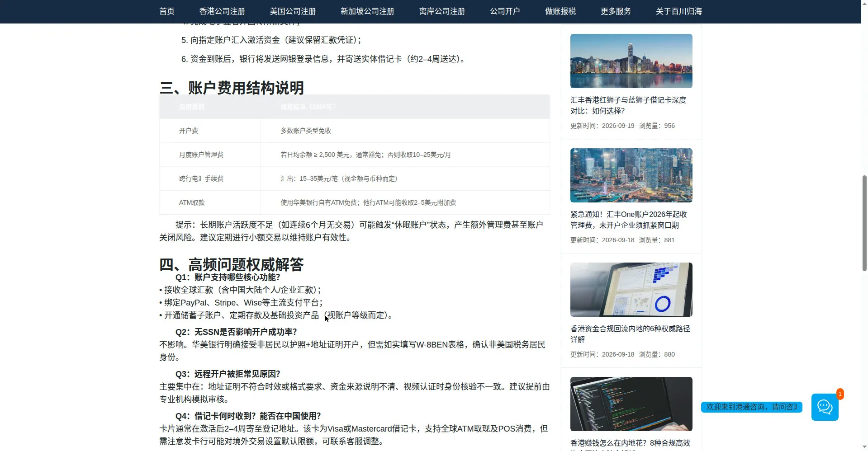The height and width of the screenshot is (451, 868).
Task: Click the 汇出：15–35美元/笔 fee cell
Action: [405, 179]
